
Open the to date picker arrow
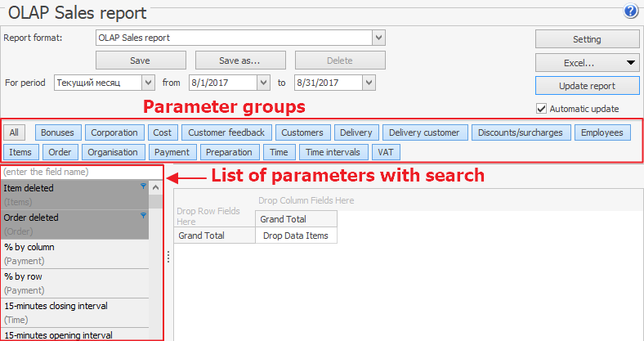coord(369,83)
